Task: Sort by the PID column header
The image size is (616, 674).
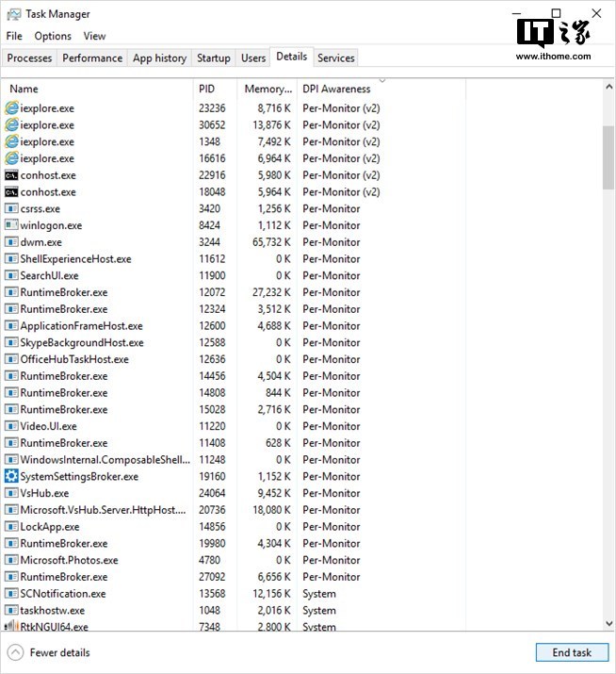Action: (215, 89)
